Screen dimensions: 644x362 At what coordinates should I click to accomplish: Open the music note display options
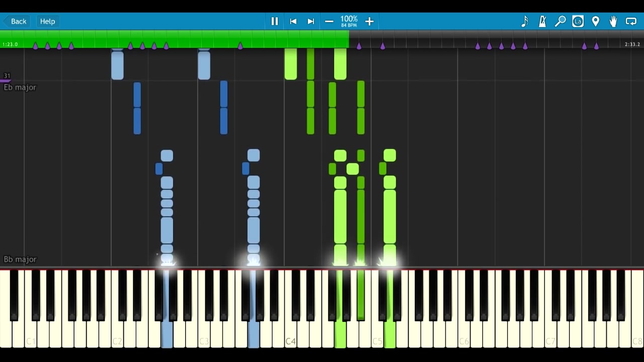click(x=525, y=21)
